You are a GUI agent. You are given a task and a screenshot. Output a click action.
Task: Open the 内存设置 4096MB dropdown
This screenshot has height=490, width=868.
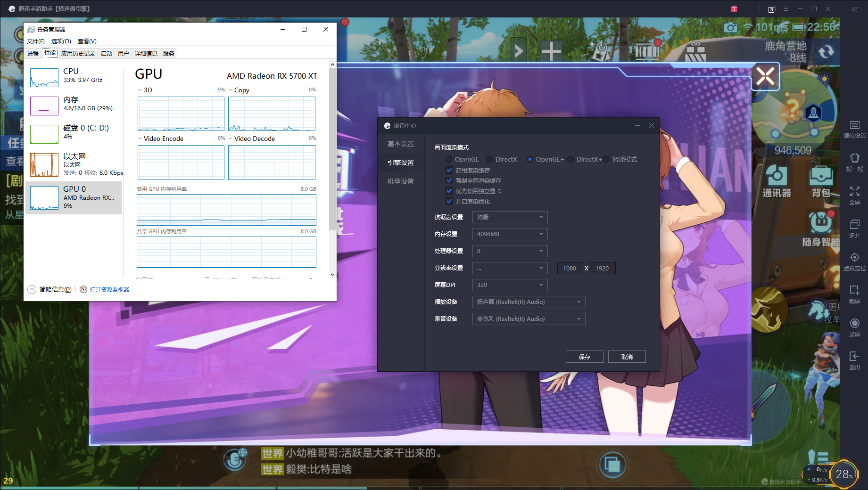coord(510,234)
